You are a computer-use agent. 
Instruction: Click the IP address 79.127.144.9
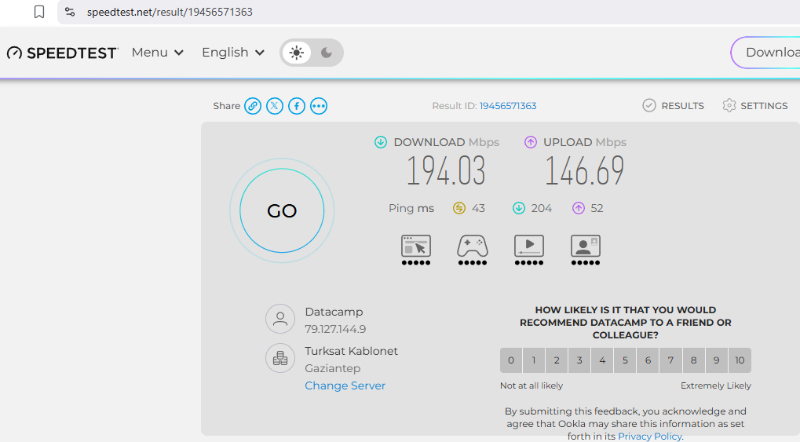[335, 329]
